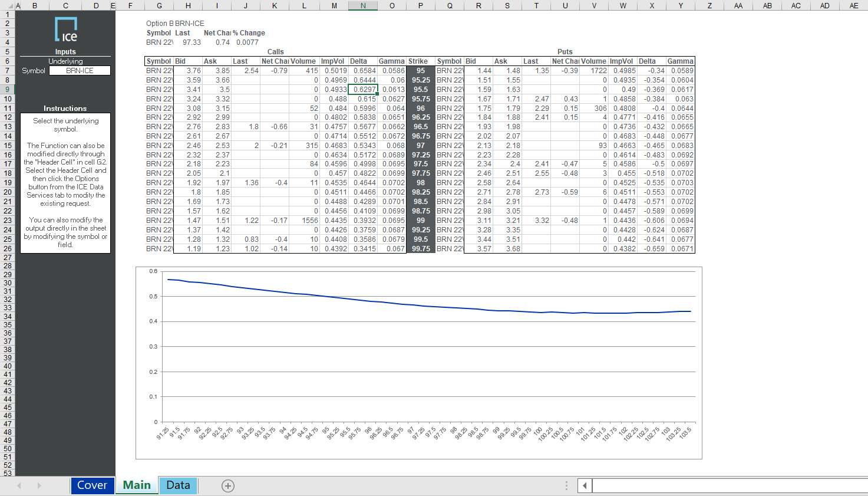Click the Calls section header cell
The width and height of the screenshot is (868, 496).
coord(275,51)
